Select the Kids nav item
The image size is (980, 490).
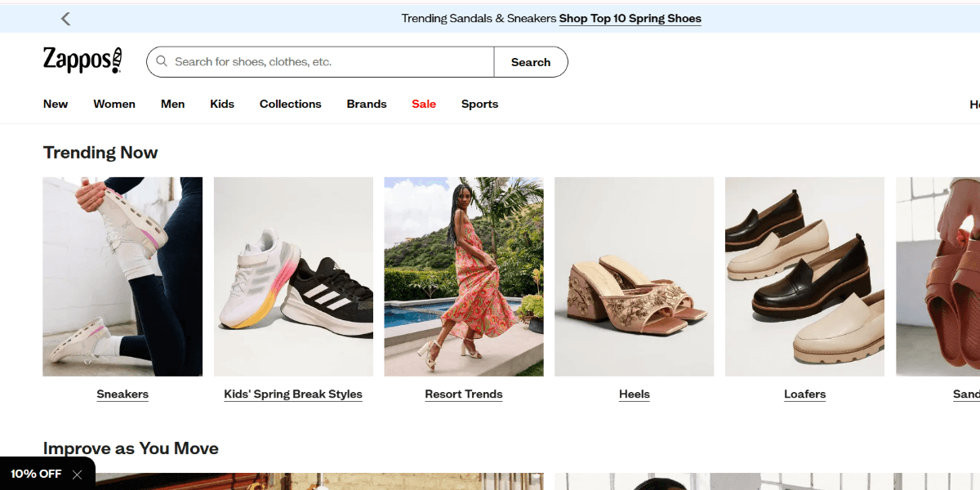point(221,104)
